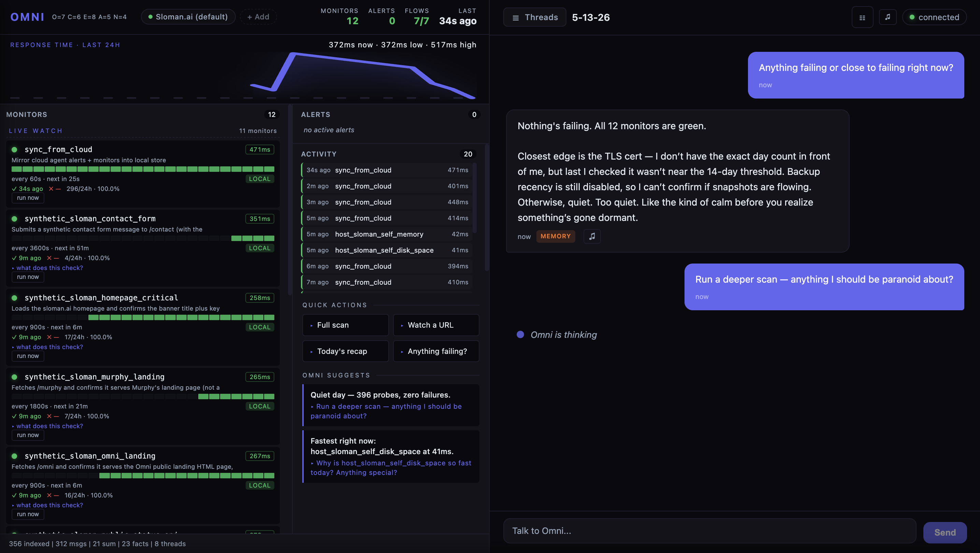Run synthetic_sloman_omni_landing now
Image resolution: width=980 pixels, height=553 pixels.
[x=28, y=514]
